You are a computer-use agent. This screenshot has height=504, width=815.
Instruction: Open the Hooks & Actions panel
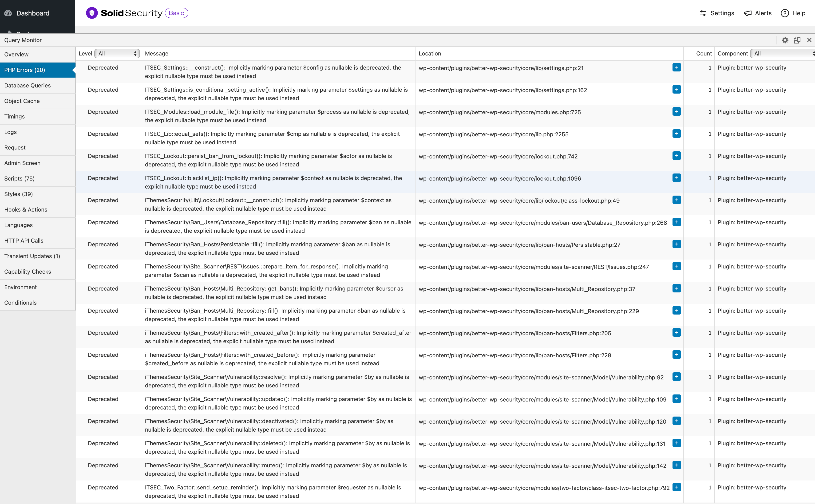coord(26,209)
